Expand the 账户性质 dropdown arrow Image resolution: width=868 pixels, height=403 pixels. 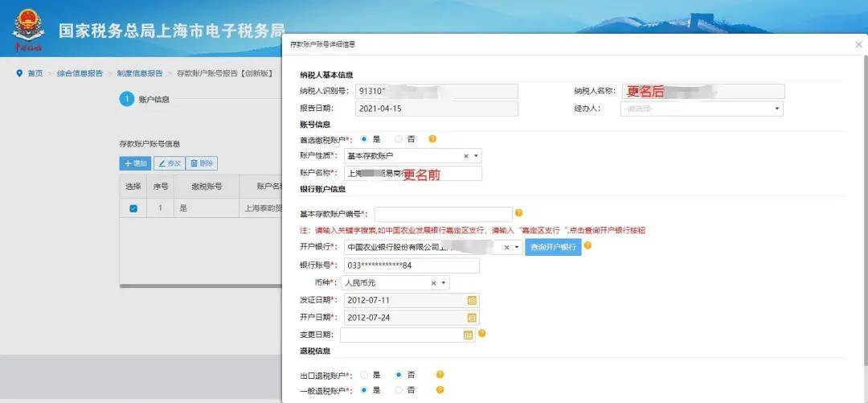(x=476, y=156)
